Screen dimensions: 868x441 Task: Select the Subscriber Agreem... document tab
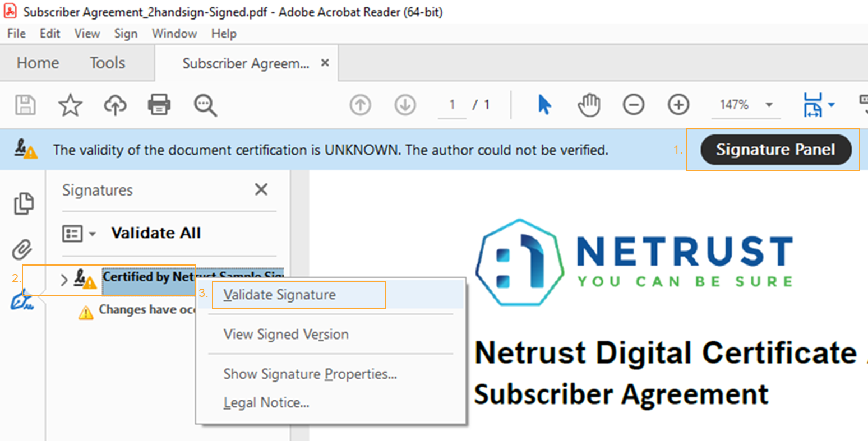246,63
